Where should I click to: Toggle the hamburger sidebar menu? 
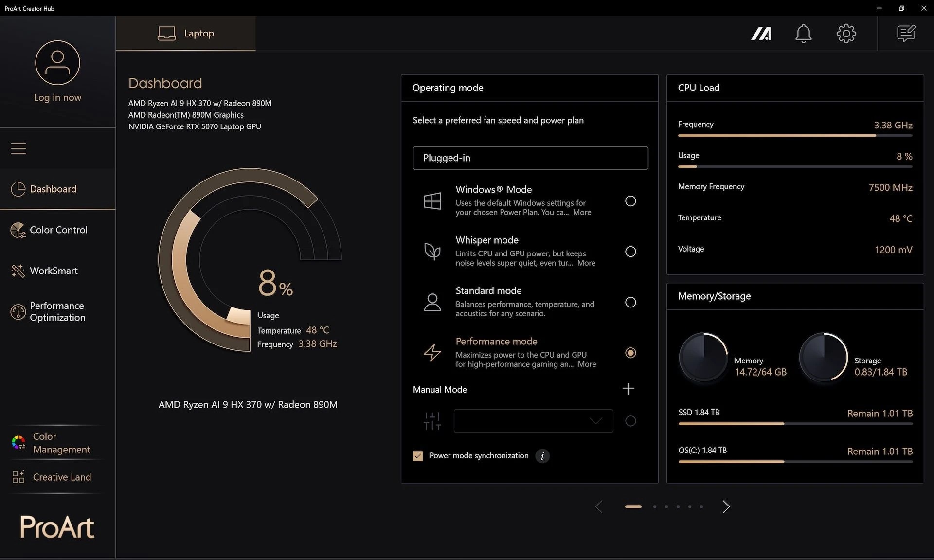pos(18,148)
